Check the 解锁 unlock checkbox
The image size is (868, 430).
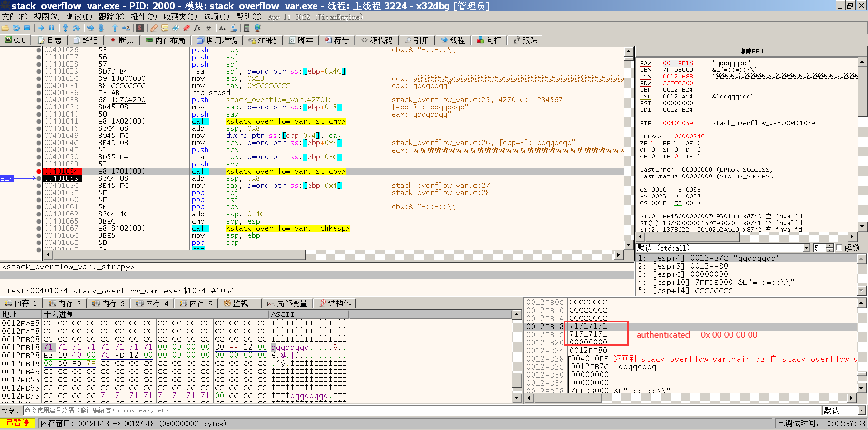pos(839,247)
